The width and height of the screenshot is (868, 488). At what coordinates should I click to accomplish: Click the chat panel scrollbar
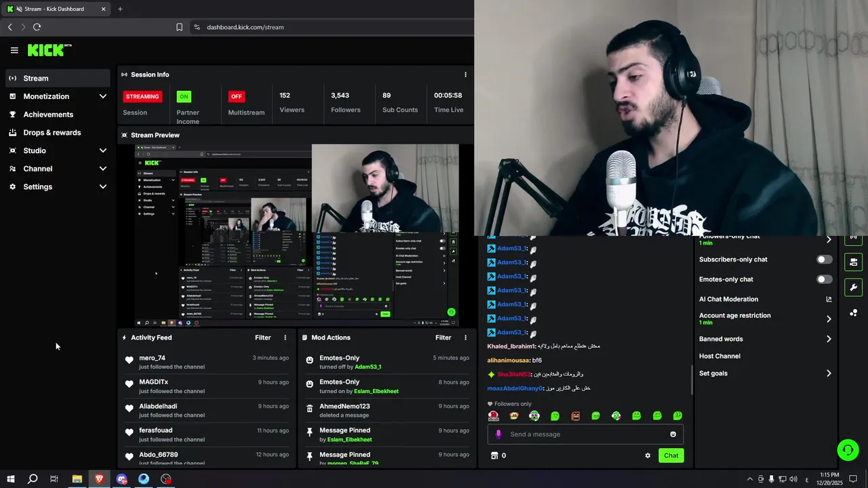tap(692, 380)
